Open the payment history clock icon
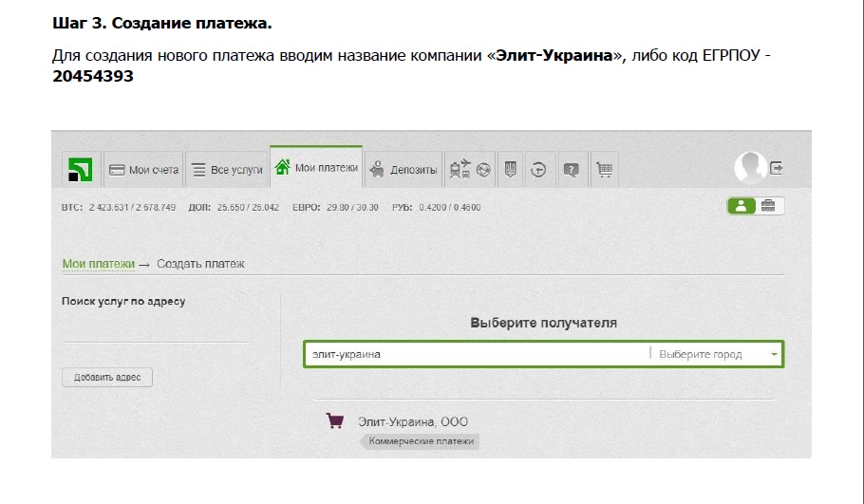Viewport: 864px width, 504px height. (x=539, y=170)
